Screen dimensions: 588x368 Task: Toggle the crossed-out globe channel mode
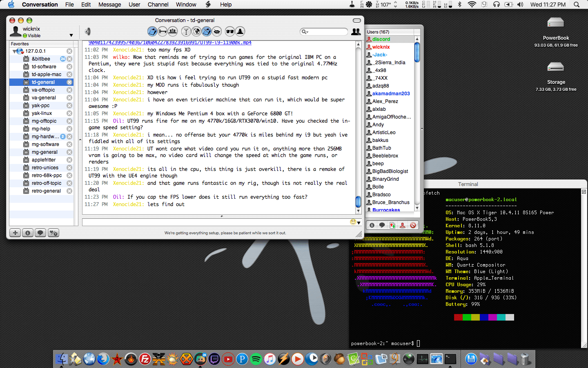coord(196,31)
